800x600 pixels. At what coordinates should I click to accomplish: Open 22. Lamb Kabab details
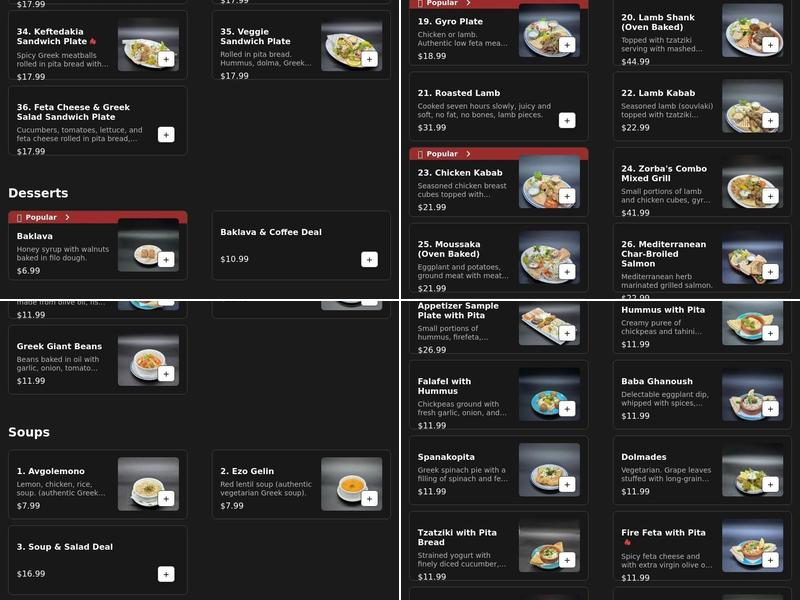702,107
